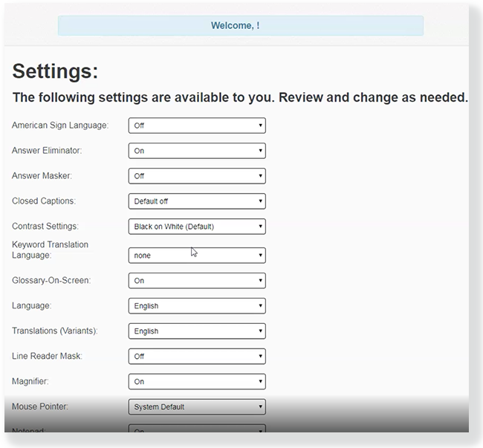The width and height of the screenshot is (483, 448).
Task: Change the Closed Captions setting dropdown
Action: click(197, 201)
